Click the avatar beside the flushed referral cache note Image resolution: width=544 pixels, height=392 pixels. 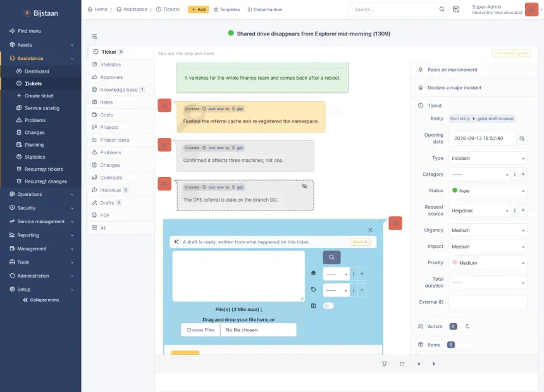click(x=164, y=106)
